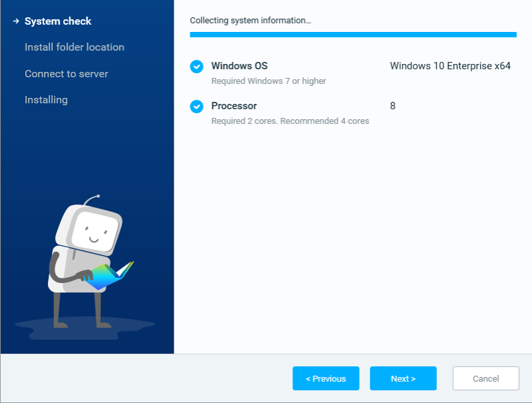Select the Install folder location step

pyautogui.click(x=75, y=47)
